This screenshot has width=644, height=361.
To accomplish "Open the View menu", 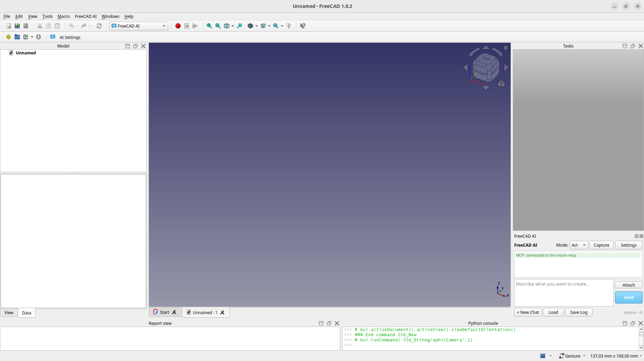I will coord(32,16).
